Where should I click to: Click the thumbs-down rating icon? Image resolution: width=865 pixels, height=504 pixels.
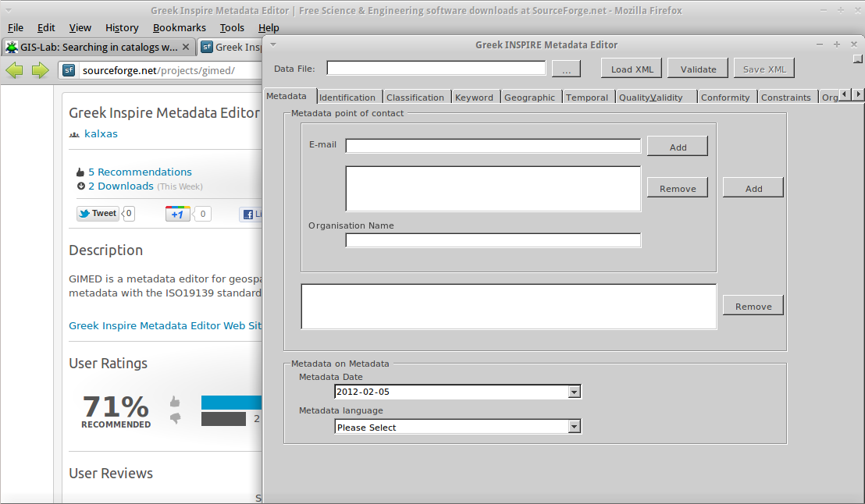tap(175, 418)
